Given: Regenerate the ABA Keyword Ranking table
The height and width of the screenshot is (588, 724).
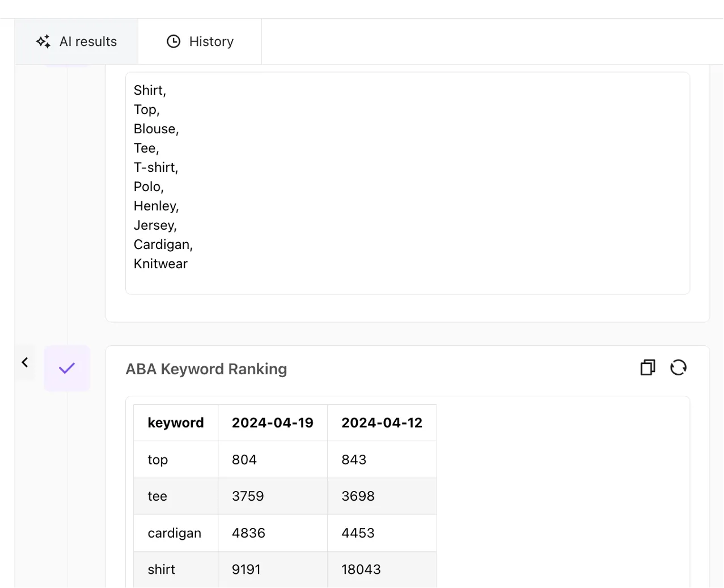Looking at the screenshot, I should (x=678, y=367).
